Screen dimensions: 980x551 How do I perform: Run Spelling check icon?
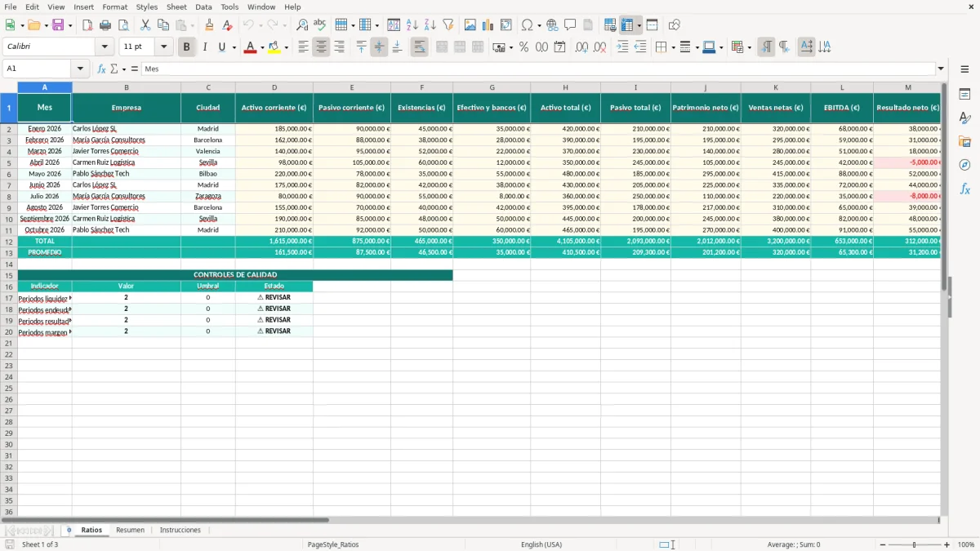coord(320,25)
